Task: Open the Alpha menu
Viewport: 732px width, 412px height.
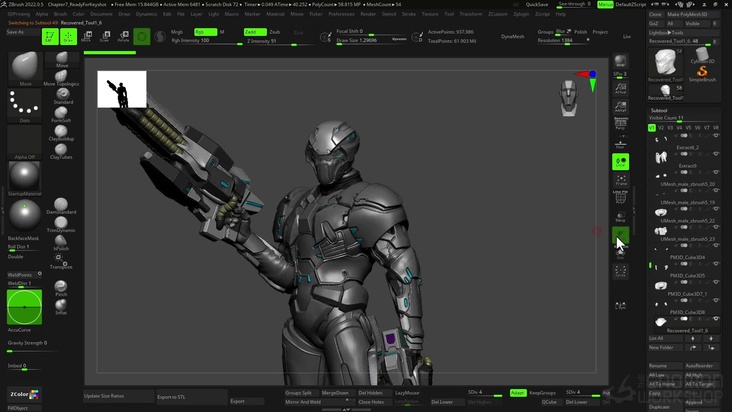Action: click(42, 14)
